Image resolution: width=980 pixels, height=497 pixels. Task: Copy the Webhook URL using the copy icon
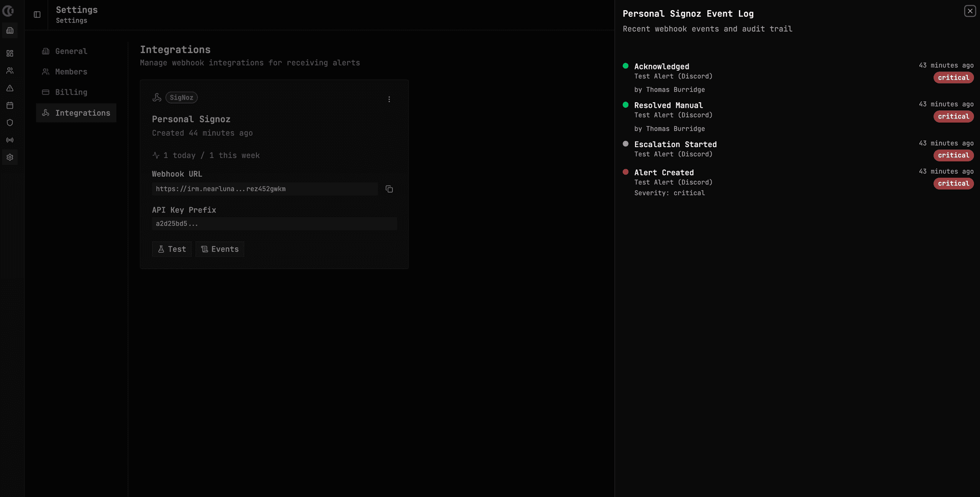[389, 189]
